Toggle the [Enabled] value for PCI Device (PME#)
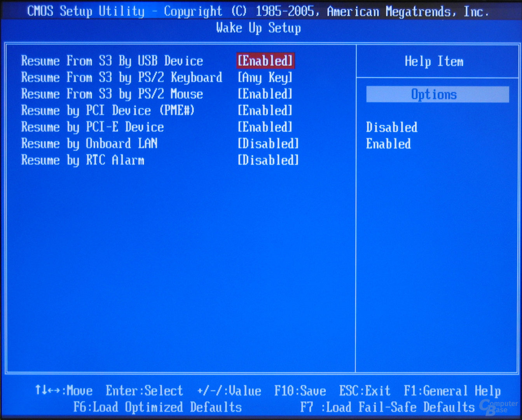 265,111
